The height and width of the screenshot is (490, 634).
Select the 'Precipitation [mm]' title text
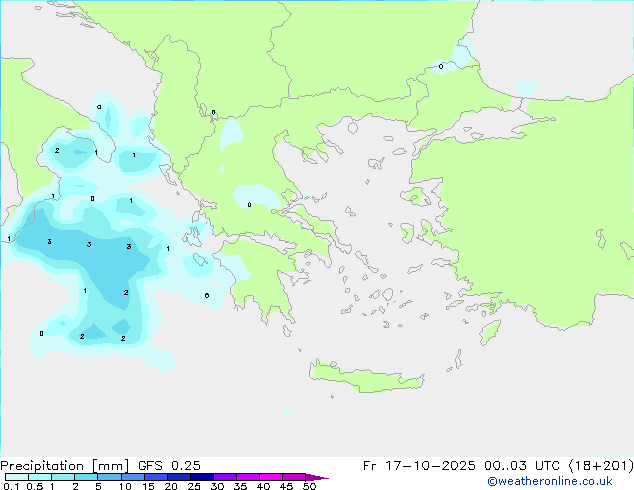(x=65, y=466)
